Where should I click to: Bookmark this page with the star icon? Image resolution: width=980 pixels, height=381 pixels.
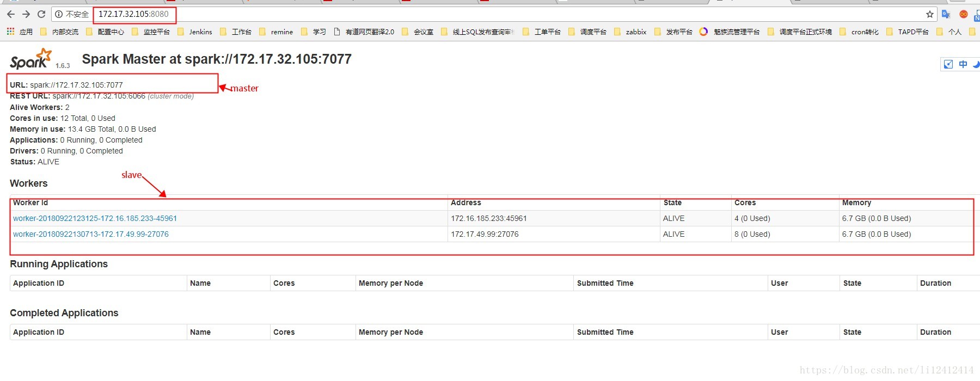930,14
